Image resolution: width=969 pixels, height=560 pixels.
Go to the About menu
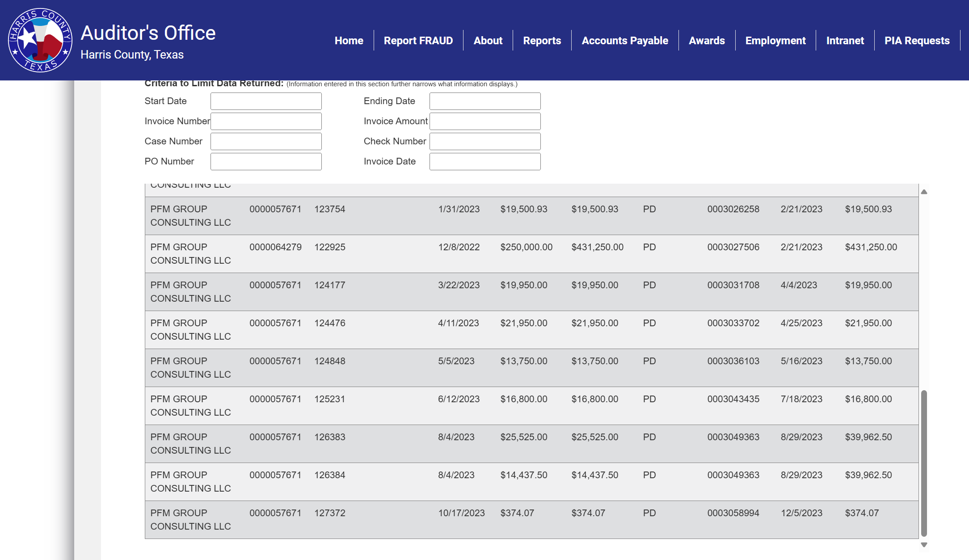point(488,41)
